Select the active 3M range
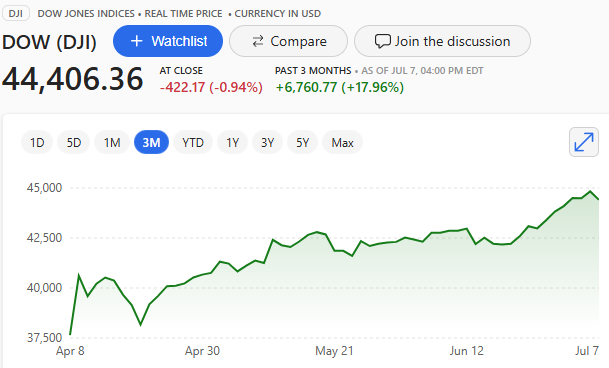The width and height of the screenshot is (609, 368). (151, 143)
